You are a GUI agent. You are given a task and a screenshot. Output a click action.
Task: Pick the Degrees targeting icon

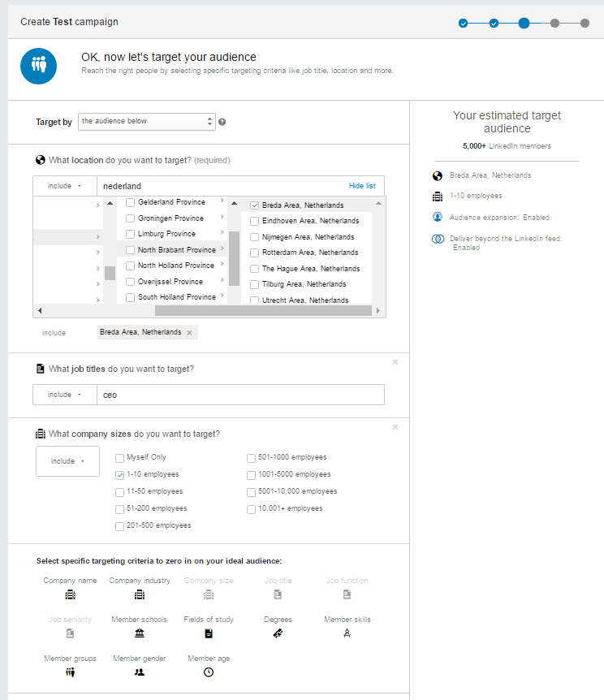(x=278, y=633)
